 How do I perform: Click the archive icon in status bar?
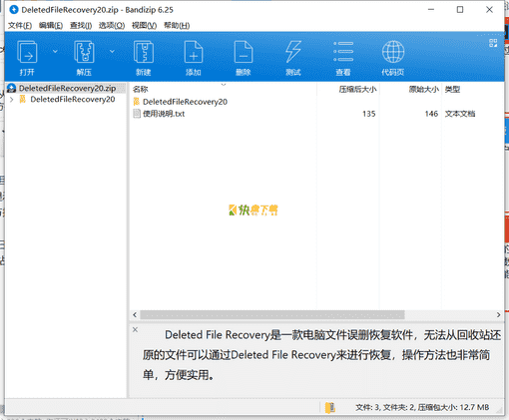click(330, 407)
